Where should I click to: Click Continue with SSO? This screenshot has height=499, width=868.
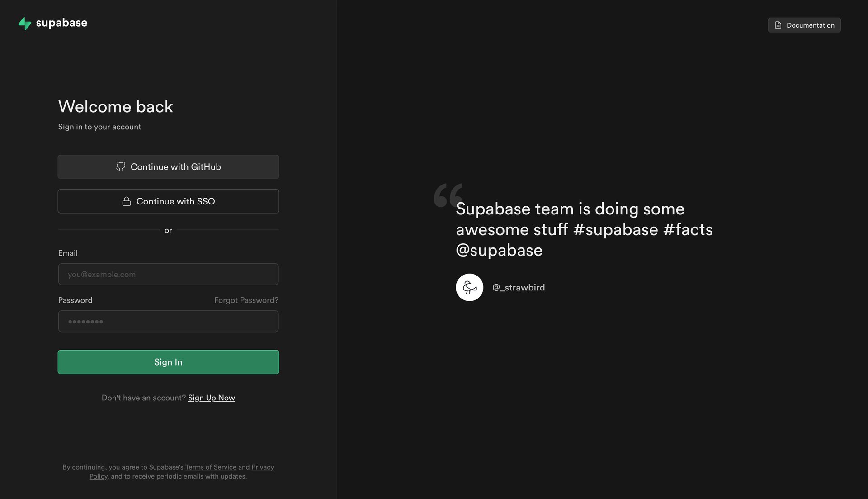(x=168, y=201)
